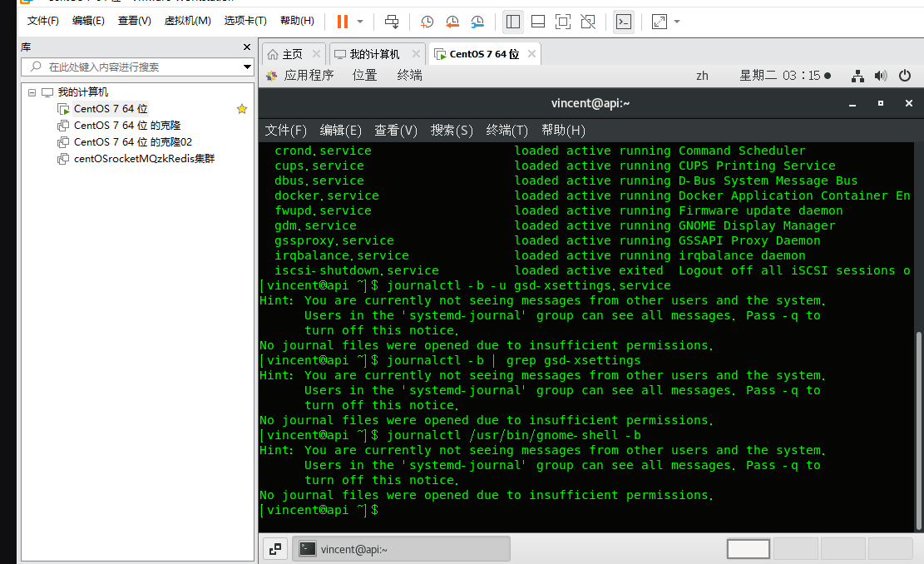Open VMware 虚拟机(M) menu
924x564 pixels.
[187, 21]
